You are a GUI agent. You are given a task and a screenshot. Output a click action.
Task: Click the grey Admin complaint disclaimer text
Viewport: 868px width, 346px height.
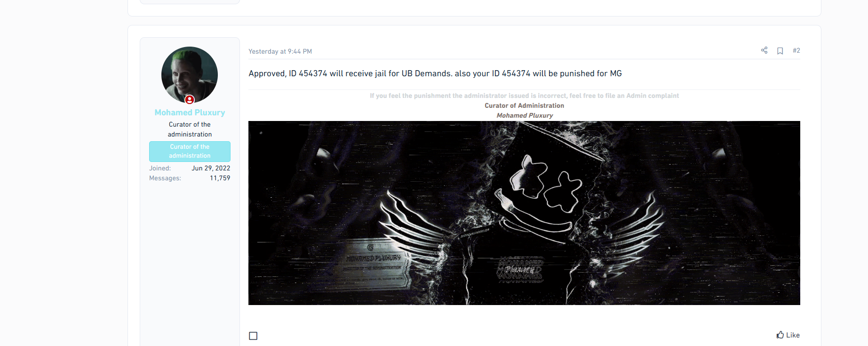click(524, 96)
